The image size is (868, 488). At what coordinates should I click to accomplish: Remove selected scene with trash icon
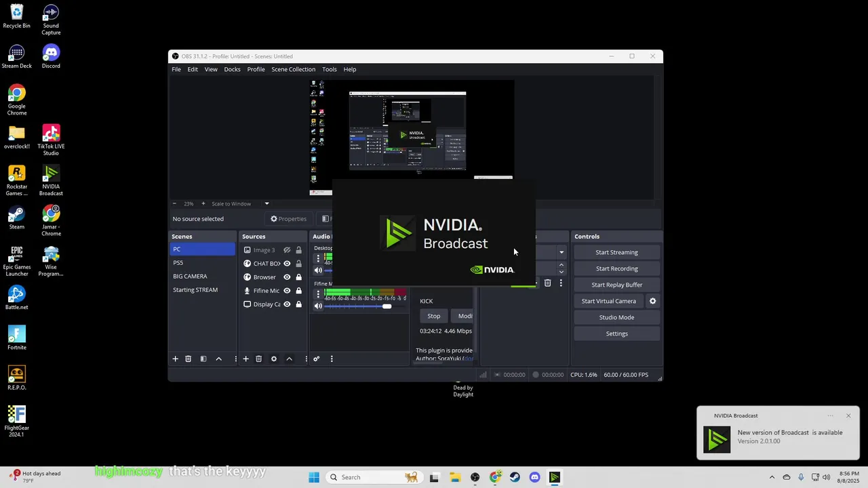coord(189,359)
